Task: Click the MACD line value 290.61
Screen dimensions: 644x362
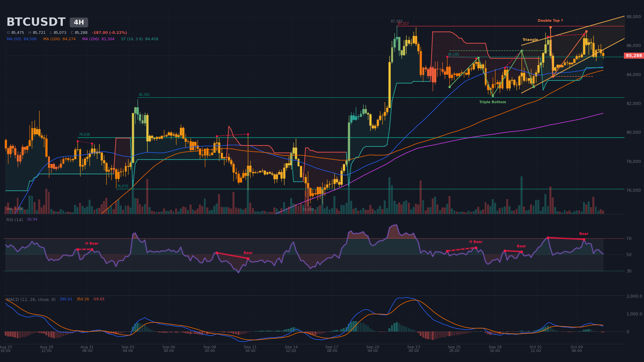Action: [66, 299]
